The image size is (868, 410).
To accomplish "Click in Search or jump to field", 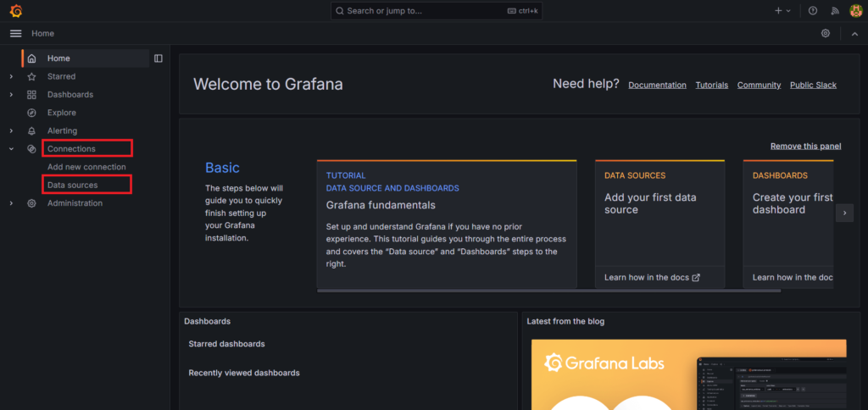I will (x=437, y=10).
